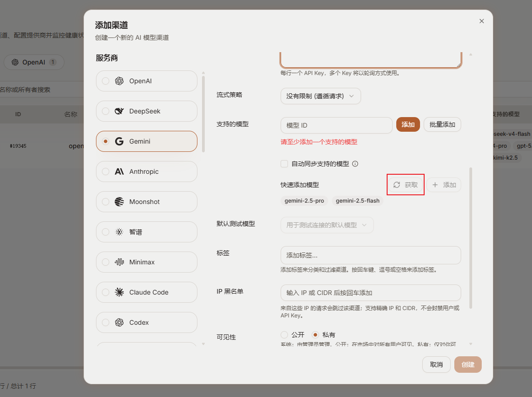Click the 取消 button
Image resolution: width=532 pixels, height=397 pixels.
click(x=436, y=365)
